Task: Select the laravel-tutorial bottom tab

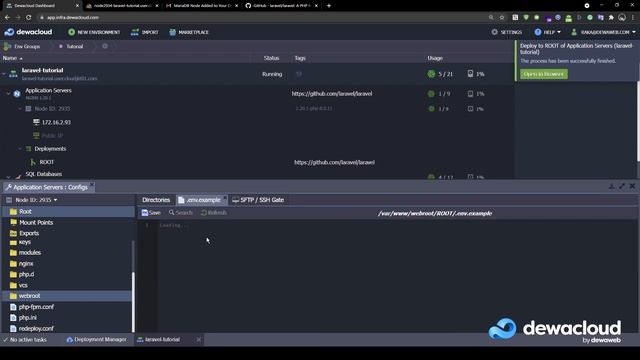Action: pyautogui.click(x=162, y=340)
